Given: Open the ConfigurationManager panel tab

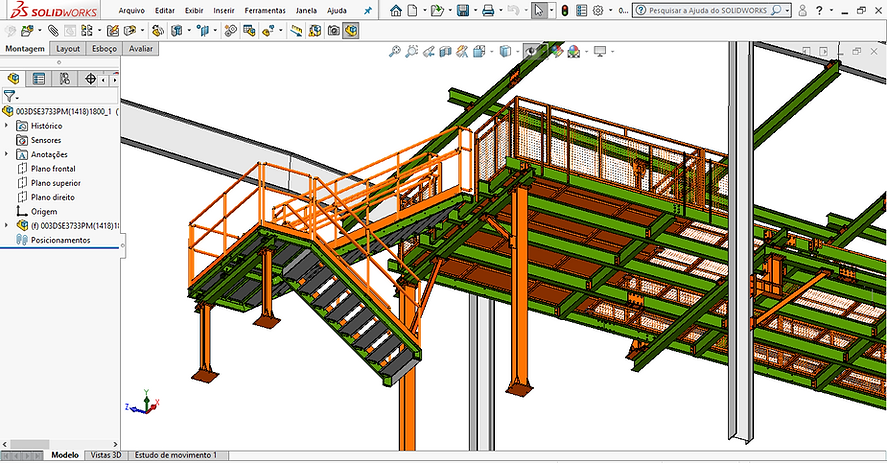Looking at the screenshot, I should click(x=64, y=79).
